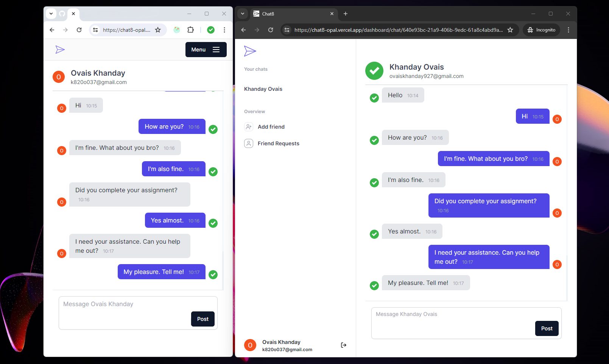The width and height of the screenshot is (609, 364).
Task: Click the paper-plane logo in right window sidebar
Action: pyautogui.click(x=250, y=51)
